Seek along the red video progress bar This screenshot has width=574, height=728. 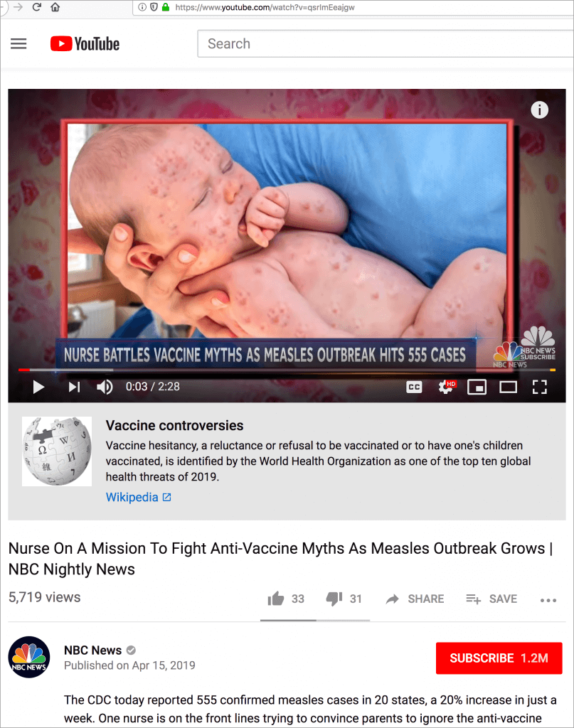[x=287, y=370]
